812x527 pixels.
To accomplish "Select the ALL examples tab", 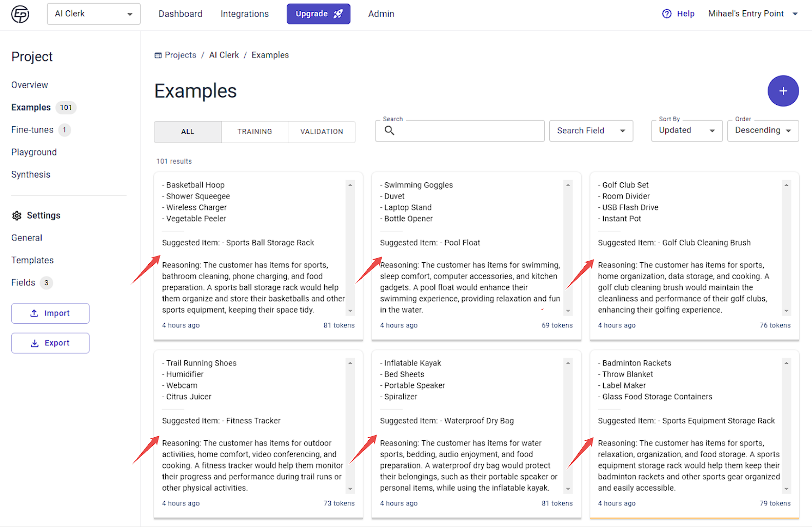I will click(188, 132).
